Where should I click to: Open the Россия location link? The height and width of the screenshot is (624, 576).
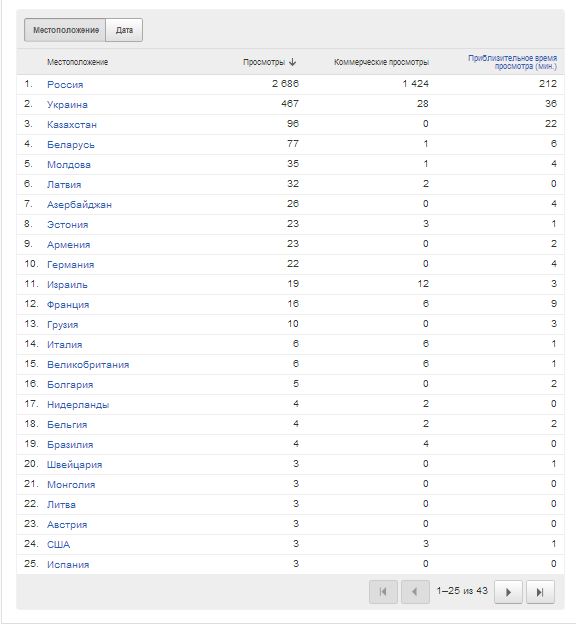pos(65,85)
